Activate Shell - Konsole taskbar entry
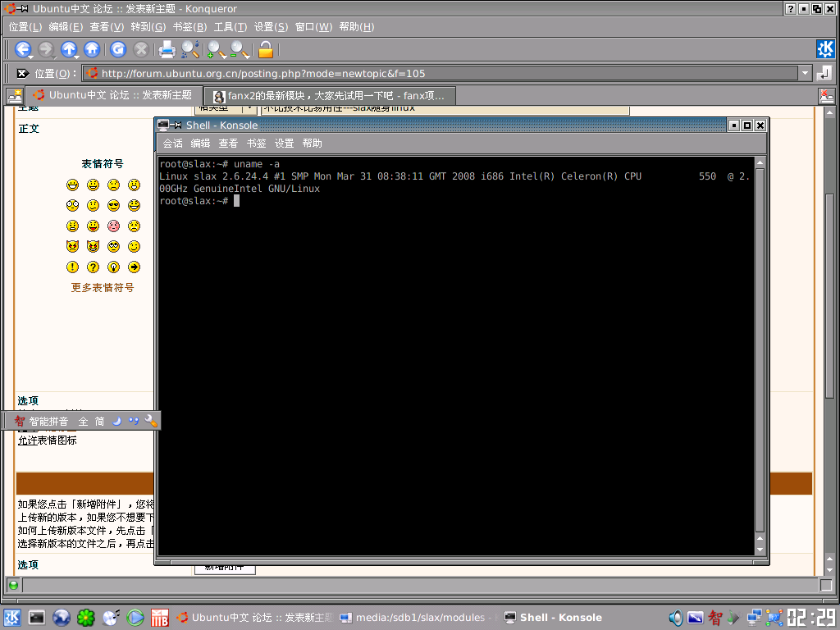 (554, 618)
